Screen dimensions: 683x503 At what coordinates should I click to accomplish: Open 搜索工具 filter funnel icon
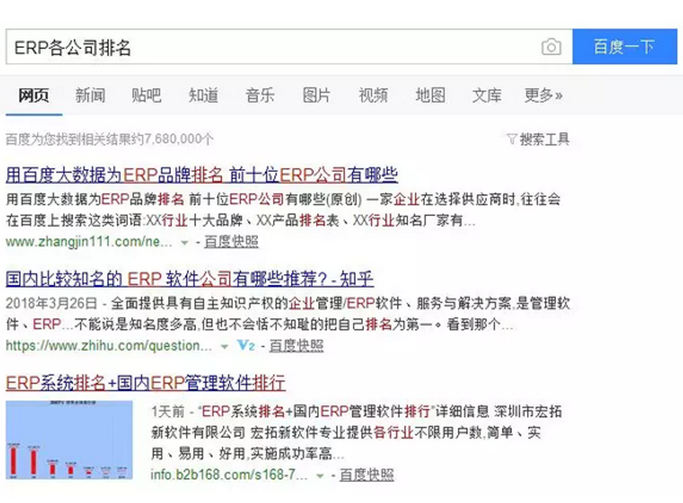coord(512,138)
